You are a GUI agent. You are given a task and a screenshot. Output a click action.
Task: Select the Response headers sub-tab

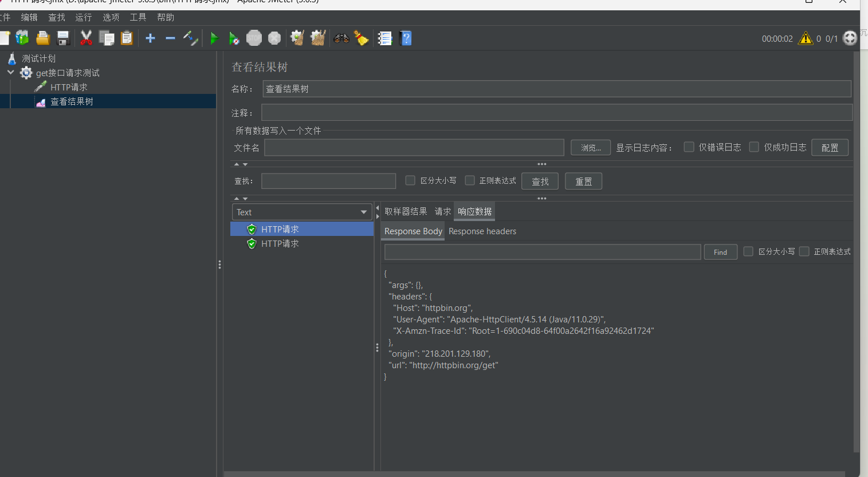pyautogui.click(x=482, y=231)
